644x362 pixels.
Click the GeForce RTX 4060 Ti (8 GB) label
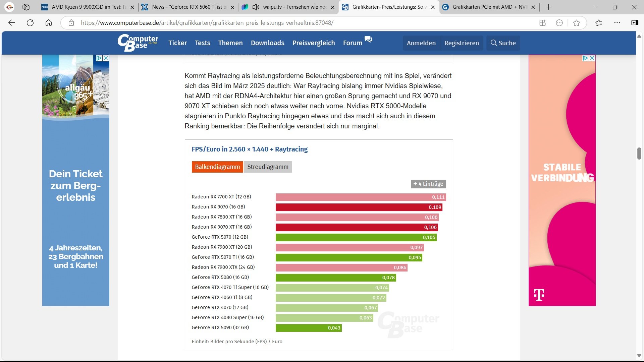pos(222,297)
